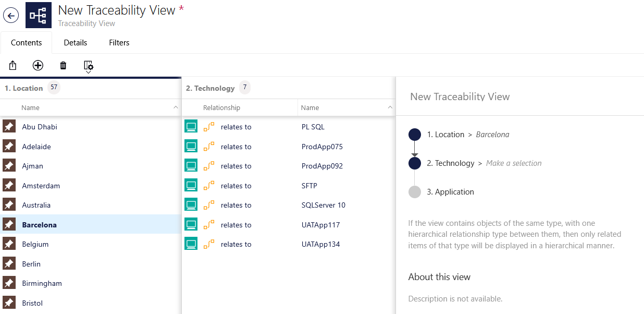Screen dimensions: 644x314
Task: Click the pin icon beside Adelaide
Action: click(x=9, y=147)
